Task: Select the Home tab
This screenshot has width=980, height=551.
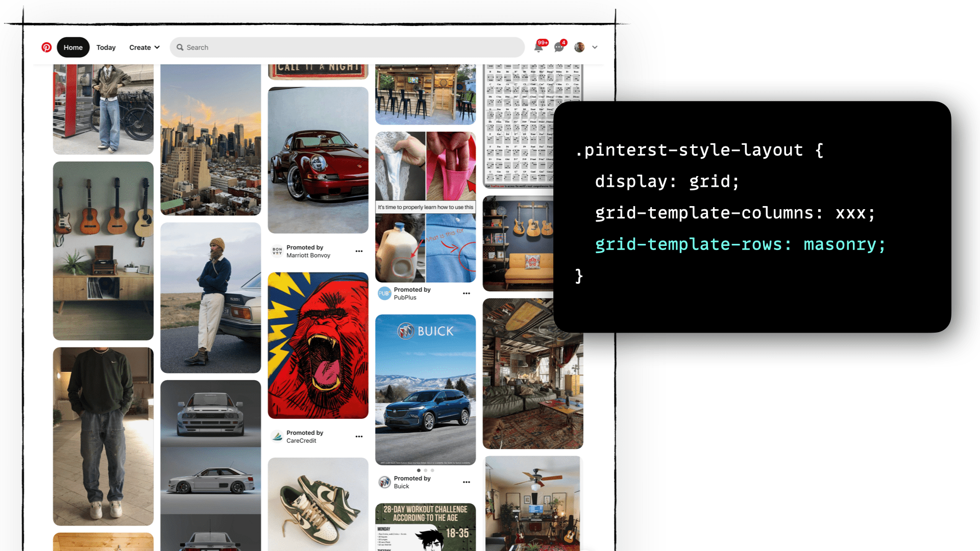Action: 73,47
